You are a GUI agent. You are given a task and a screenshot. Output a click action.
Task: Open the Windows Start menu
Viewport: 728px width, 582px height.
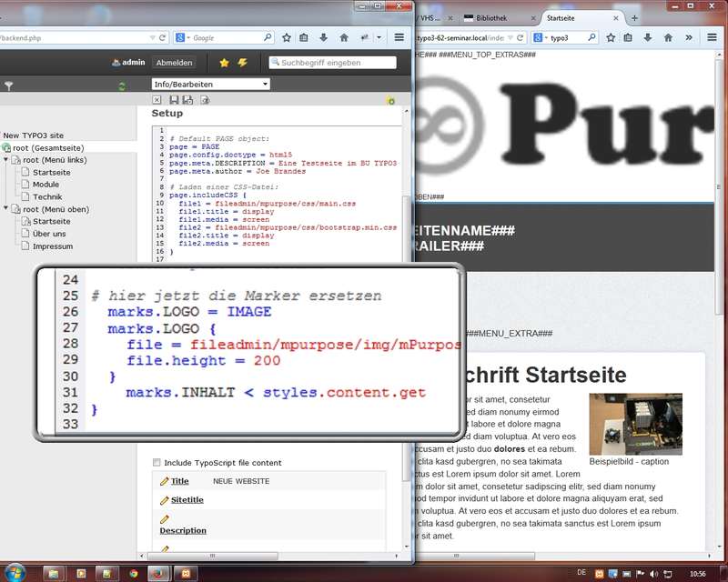click(16, 573)
